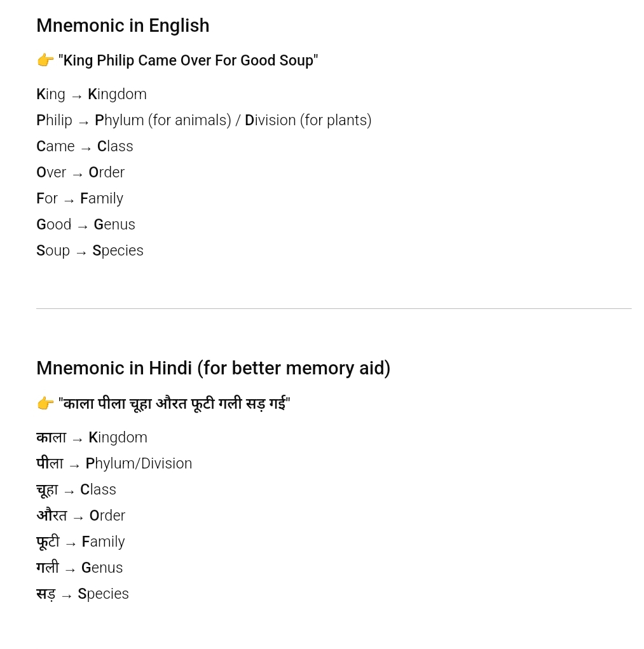The width and height of the screenshot is (644, 649).
Task: Click the 'सड़ → Species' line
Action: point(83,594)
